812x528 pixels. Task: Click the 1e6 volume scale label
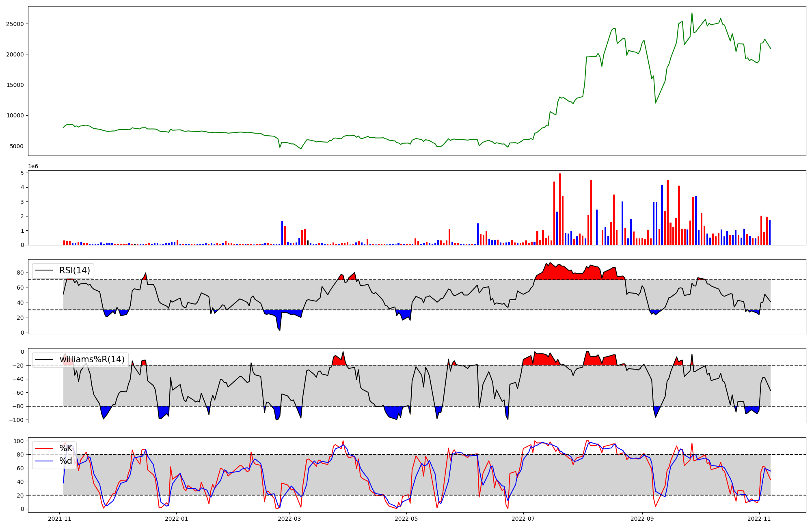[x=33, y=166]
